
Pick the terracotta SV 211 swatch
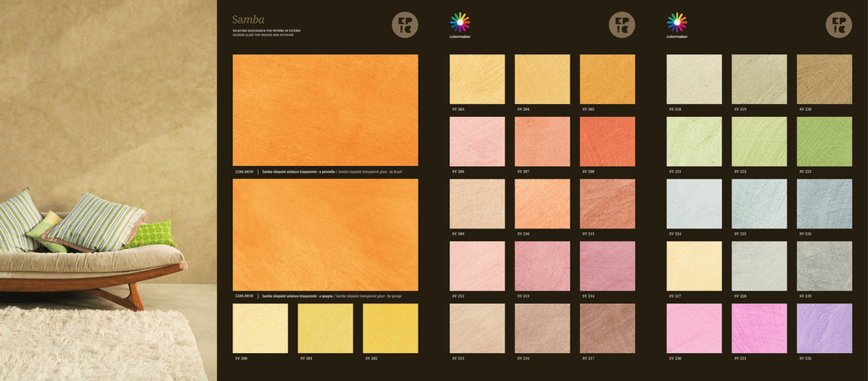pos(607,203)
